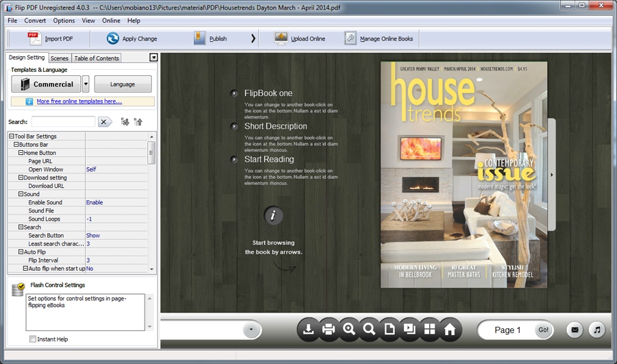Toggle sound with music note icon
Image resolution: width=617 pixels, height=364 pixels.
(x=597, y=330)
